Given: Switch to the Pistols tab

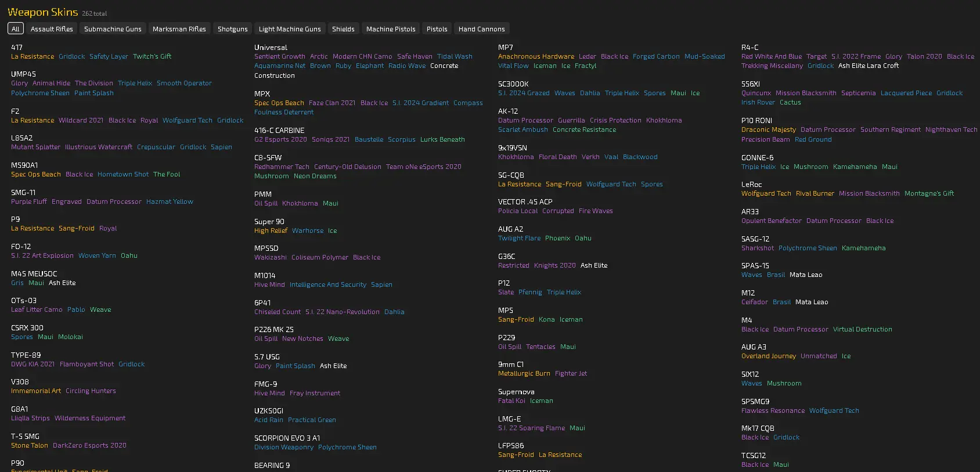Looking at the screenshot, I should pos(437,28).
